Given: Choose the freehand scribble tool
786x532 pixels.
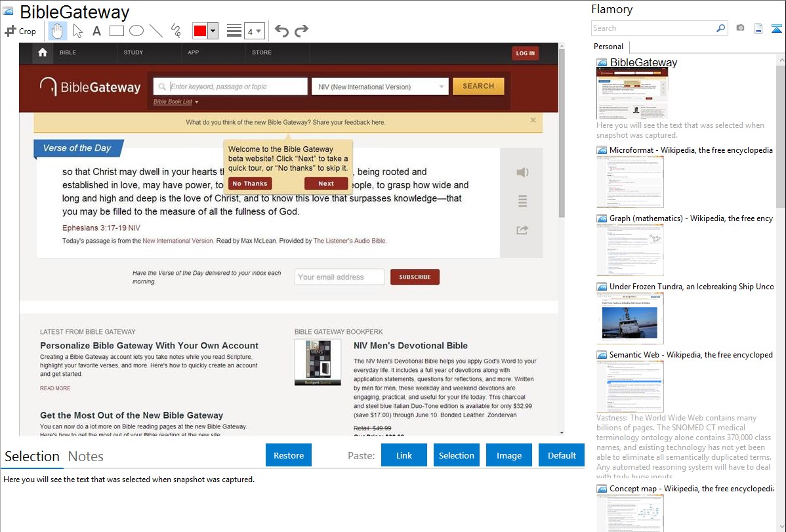Looking at the screenshot, I should (176, 31).
